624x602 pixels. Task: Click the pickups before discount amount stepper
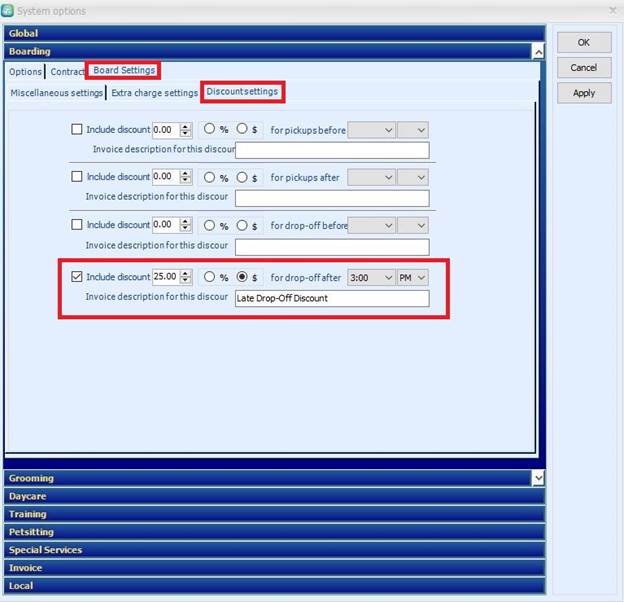click(x=185, y=130)
